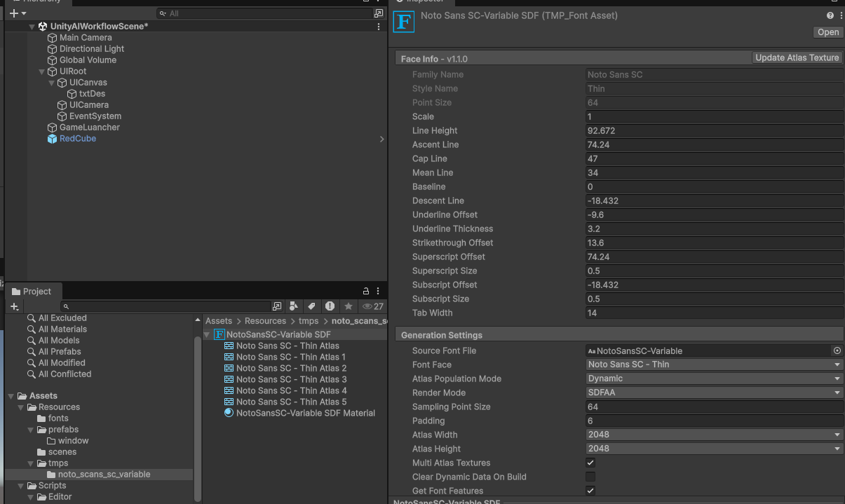845x504 pixels.
Task: Toggle the Multi Atlas Textures checkbox
Action: coord(590,463)
